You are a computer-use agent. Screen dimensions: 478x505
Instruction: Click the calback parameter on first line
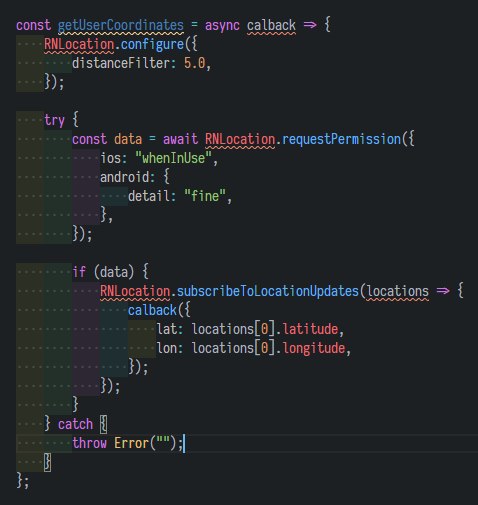point(271,26)
